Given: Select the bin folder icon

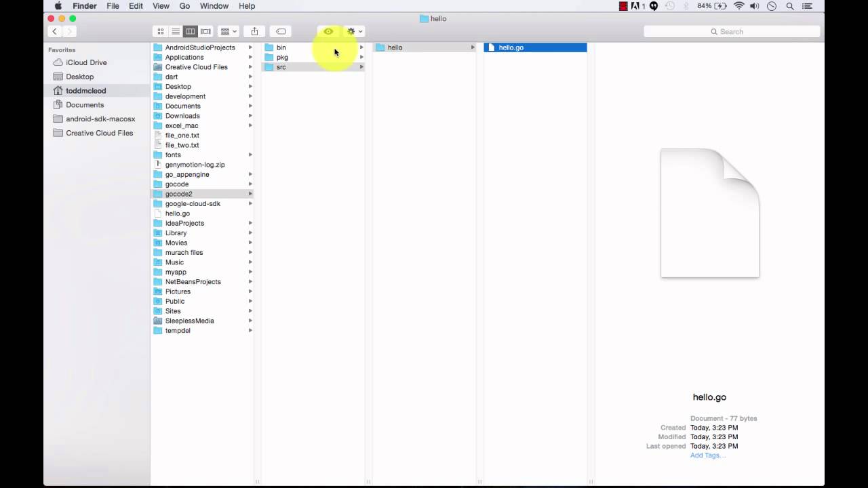Looking at the screenshot, I should pos(269,47).
